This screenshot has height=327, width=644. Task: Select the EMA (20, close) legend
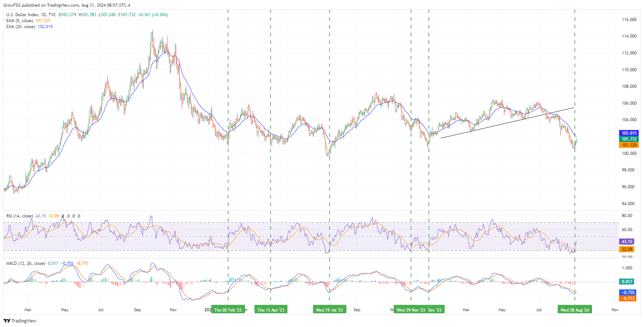pos(21,27)
